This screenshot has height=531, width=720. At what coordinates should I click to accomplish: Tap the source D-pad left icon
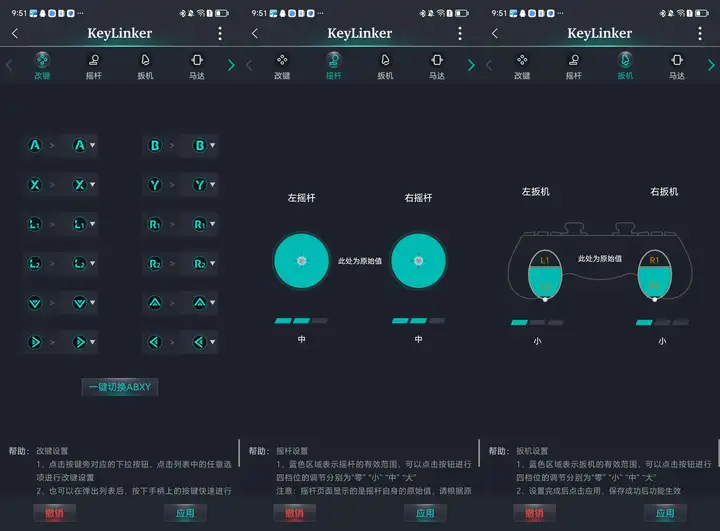coord(155,342)
